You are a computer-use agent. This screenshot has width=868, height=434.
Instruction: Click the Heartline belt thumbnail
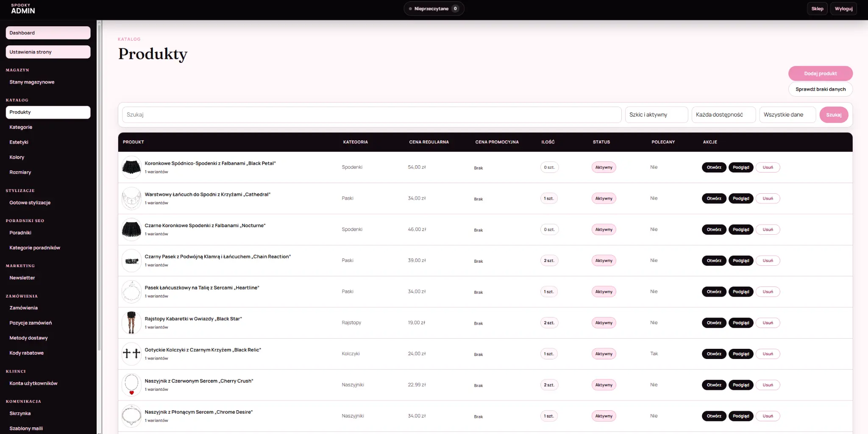click(x=131, y=292)
